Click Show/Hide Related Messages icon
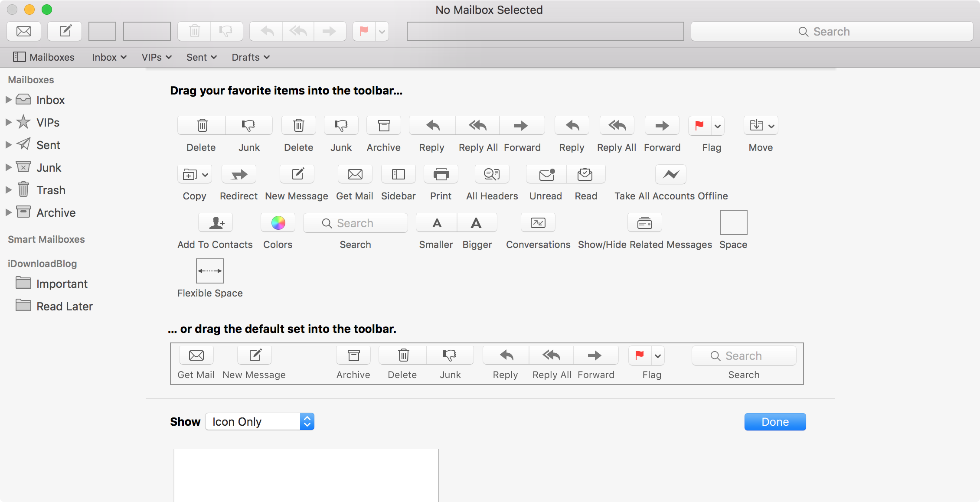Screen dimensions: 980x502 [x=645, y=223]
